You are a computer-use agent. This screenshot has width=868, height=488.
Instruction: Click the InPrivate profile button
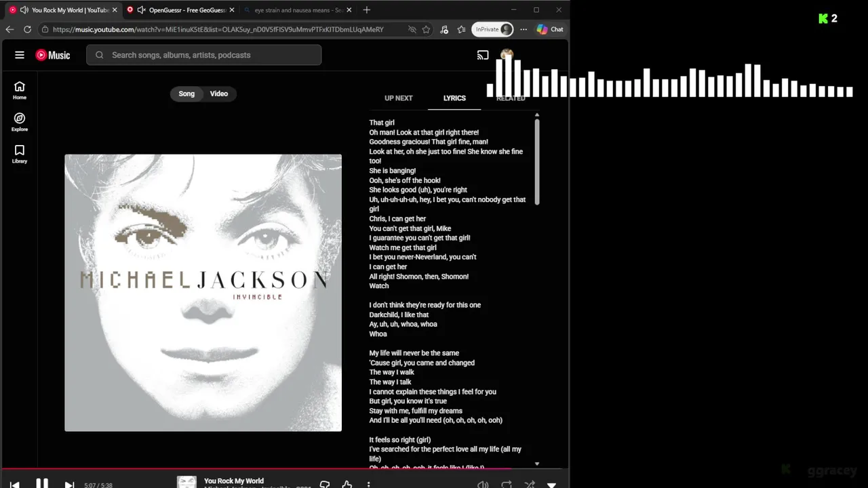493,29
